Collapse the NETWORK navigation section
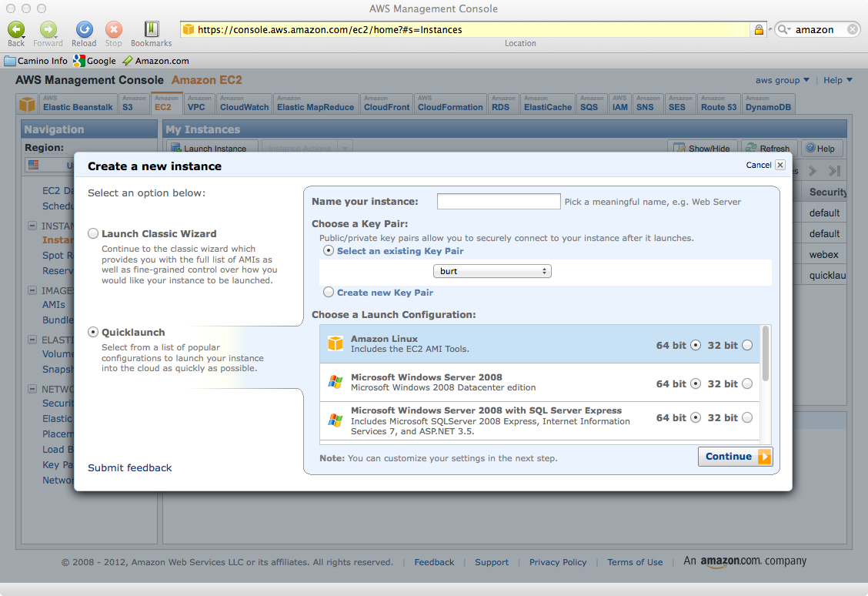Image resolution: width=868 pixels, height=596 pixels. [32, 389]
